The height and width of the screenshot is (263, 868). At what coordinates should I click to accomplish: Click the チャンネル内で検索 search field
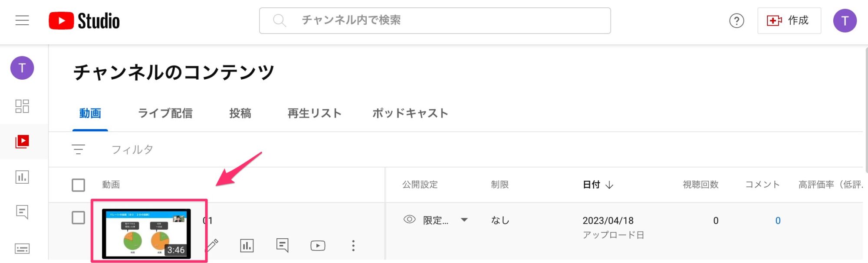pyautogui.click(x=435, y=20)
